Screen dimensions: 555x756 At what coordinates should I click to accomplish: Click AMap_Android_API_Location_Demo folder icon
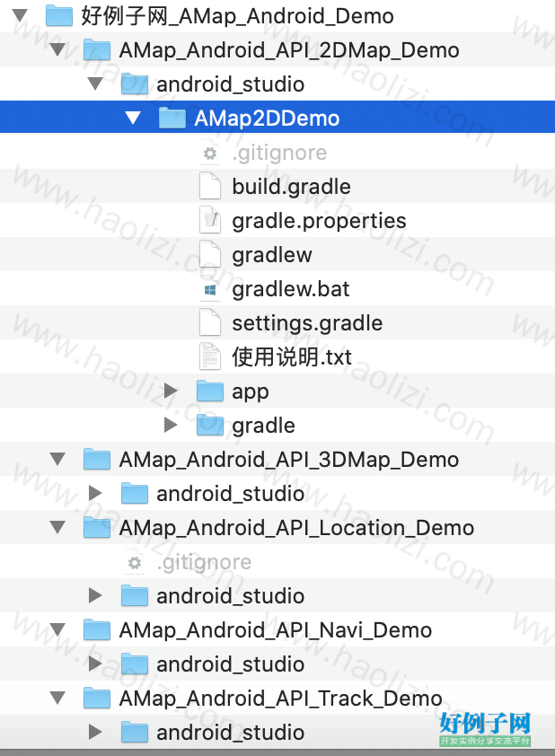[97, 527]
